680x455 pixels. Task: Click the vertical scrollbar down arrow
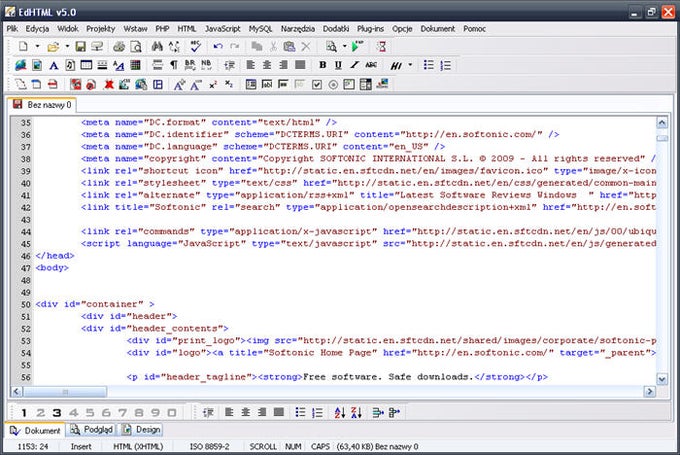(662, 379)
